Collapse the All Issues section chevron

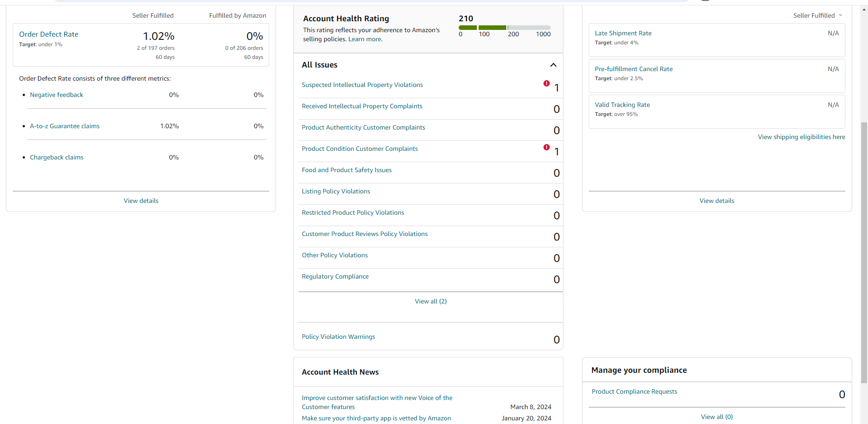pos(553,65)
